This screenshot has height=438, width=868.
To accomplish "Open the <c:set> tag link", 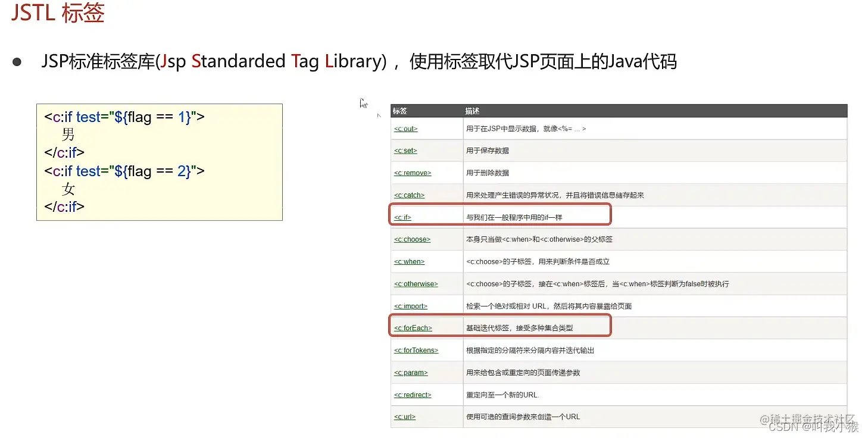I will (404, 150).
